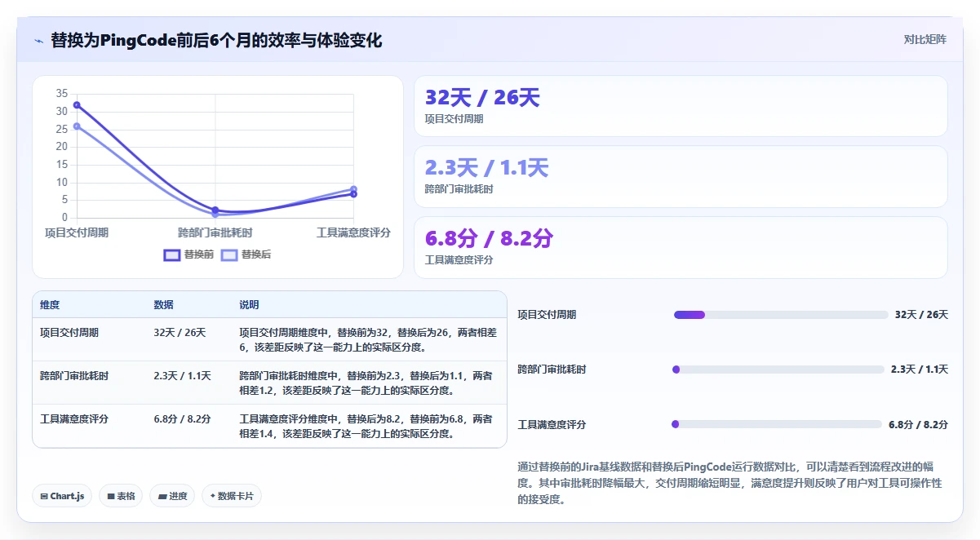This screenshot has width=980, height=540.
Task: Click the 数据 table column header
Action: click(163, 305)
